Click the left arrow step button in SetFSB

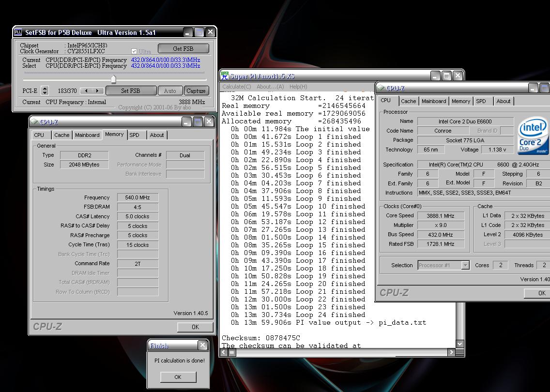click(86, 90)
